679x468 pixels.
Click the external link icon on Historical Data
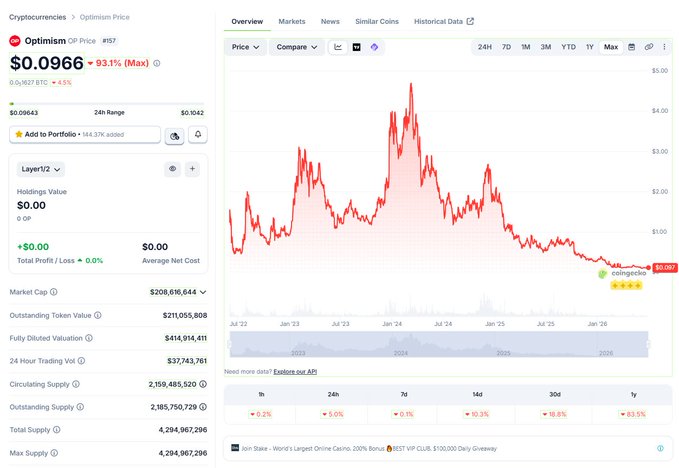point(470,21)
